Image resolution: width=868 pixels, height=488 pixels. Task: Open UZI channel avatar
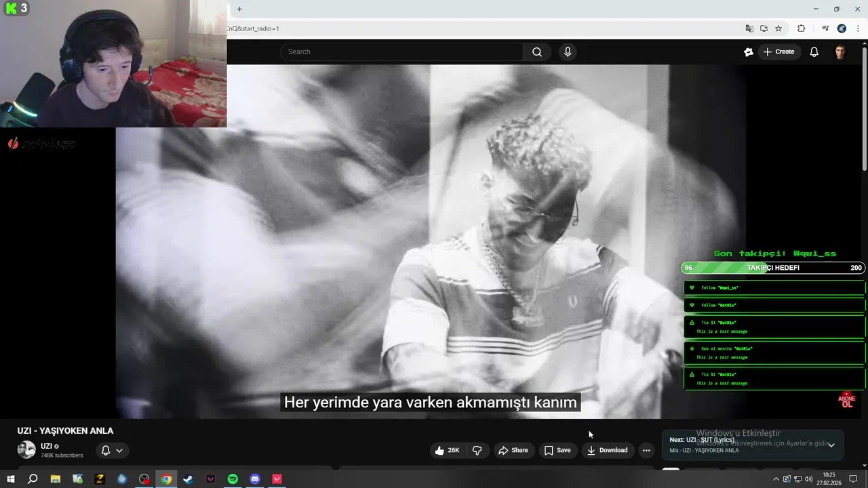[26, 450]
